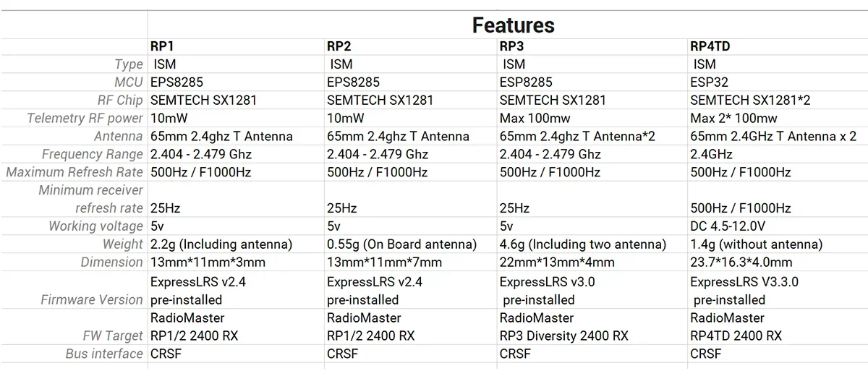This screenshot has height=384, width=868.
Task: Click the RF Chip row label
Action: tap(120, 101)
